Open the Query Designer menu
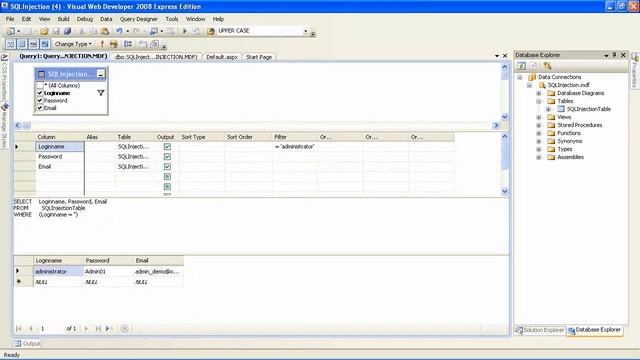Image resolution: width=640 pixels, height=360 pixels. coord(138,19)
